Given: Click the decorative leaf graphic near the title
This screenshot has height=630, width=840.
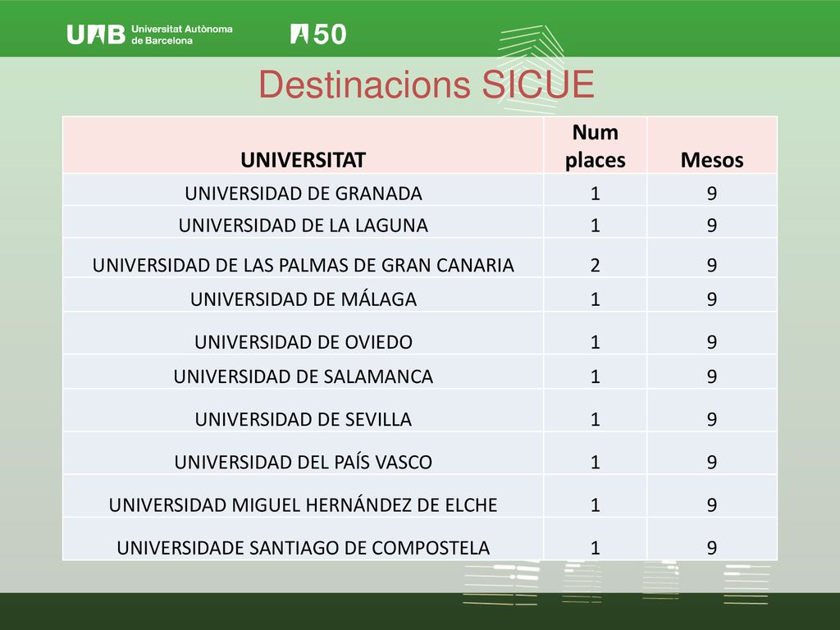Looking at the screenshot, I should (531, 69).
